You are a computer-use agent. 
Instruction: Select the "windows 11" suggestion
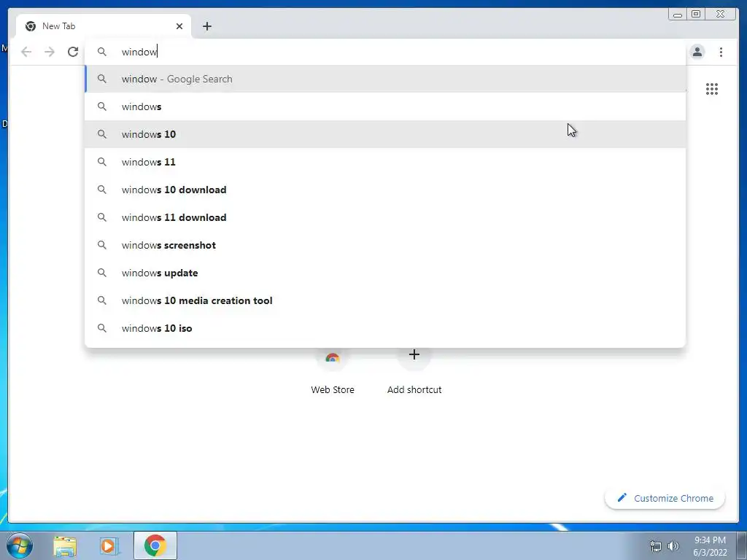tap(385, 162)
